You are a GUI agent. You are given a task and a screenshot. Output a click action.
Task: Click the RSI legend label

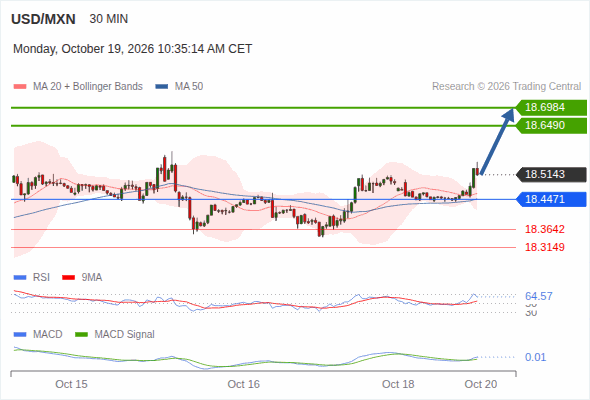(41, 278)
